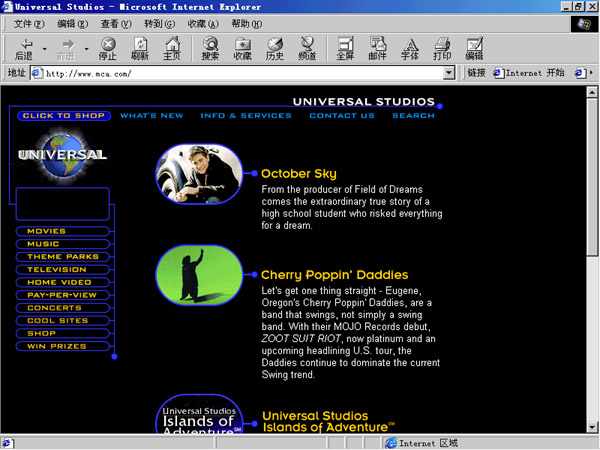Select HOME VIDEO in the sidebar
This screenshot has height=450, width=600.
[63, 282]
